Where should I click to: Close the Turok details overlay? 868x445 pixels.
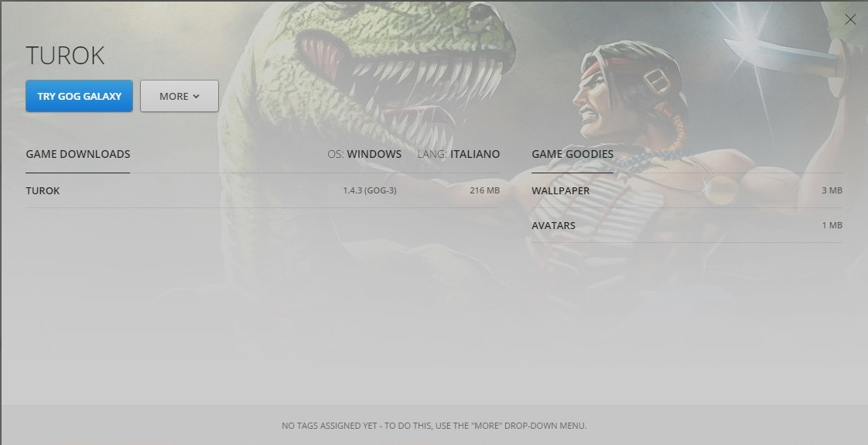click(850, 20)
